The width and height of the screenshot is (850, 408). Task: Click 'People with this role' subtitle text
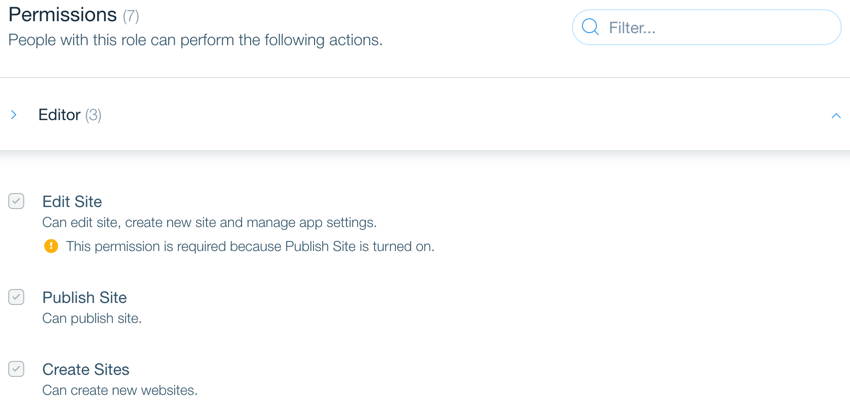coord(195,41)
